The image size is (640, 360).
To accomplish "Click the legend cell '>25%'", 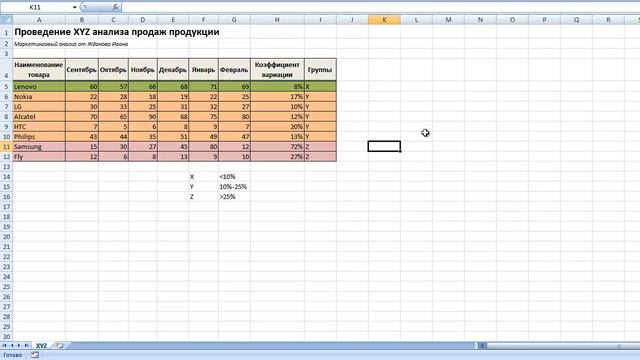I will [234, 197].
